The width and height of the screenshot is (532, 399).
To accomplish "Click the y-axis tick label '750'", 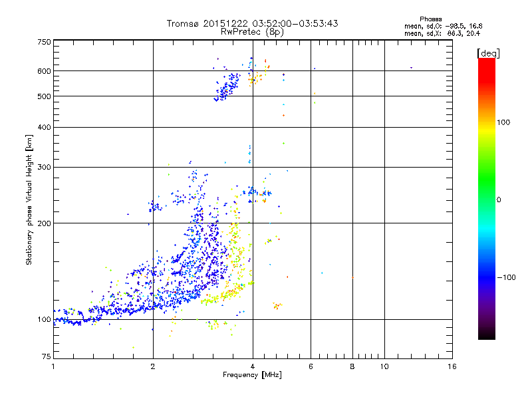I will coord(45,42).
